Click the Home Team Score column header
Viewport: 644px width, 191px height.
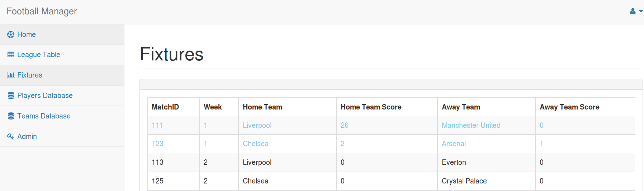371,107
